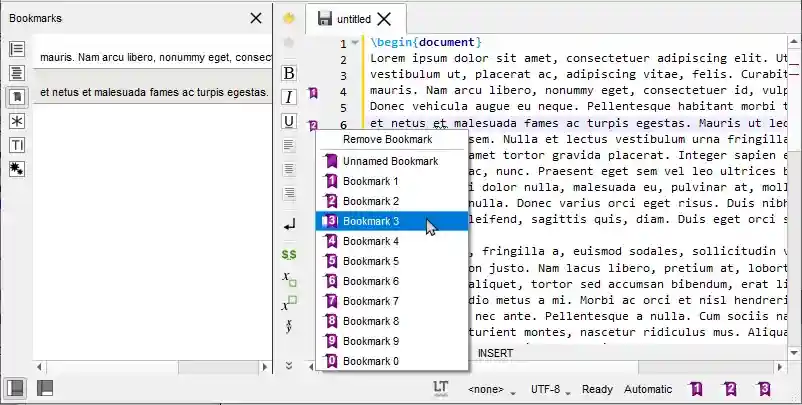Apply italic with the I toolbar icon
Image resolution: width=802 pixels, height=405 pixels.
(x=289, y=97)
